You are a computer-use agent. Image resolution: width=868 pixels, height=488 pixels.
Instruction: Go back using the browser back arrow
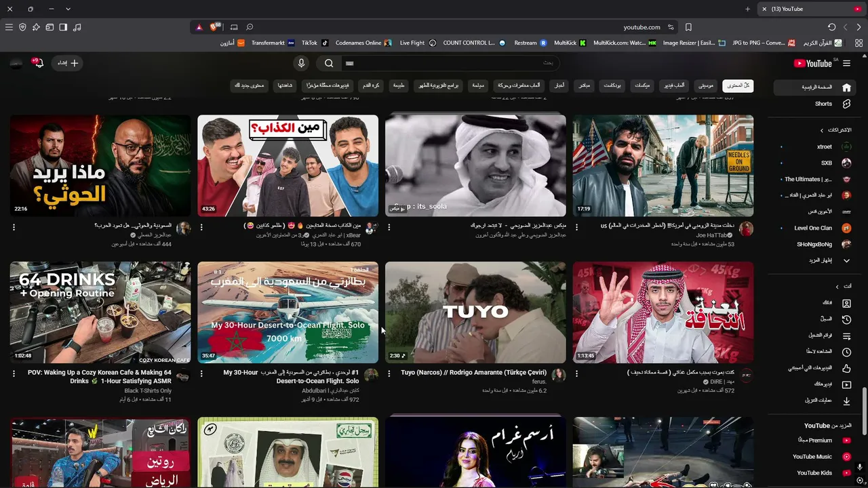(859, 27)
